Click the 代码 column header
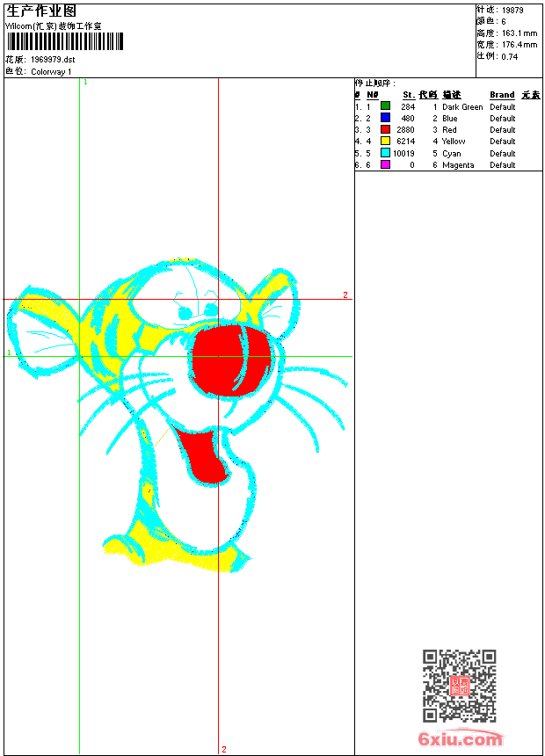 pyautogui.click(x=428, y=95)
